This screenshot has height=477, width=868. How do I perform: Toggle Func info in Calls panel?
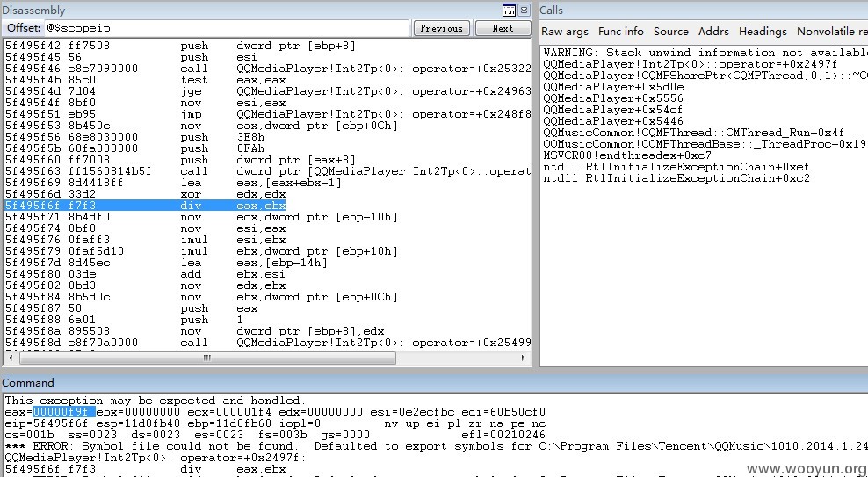620,32
